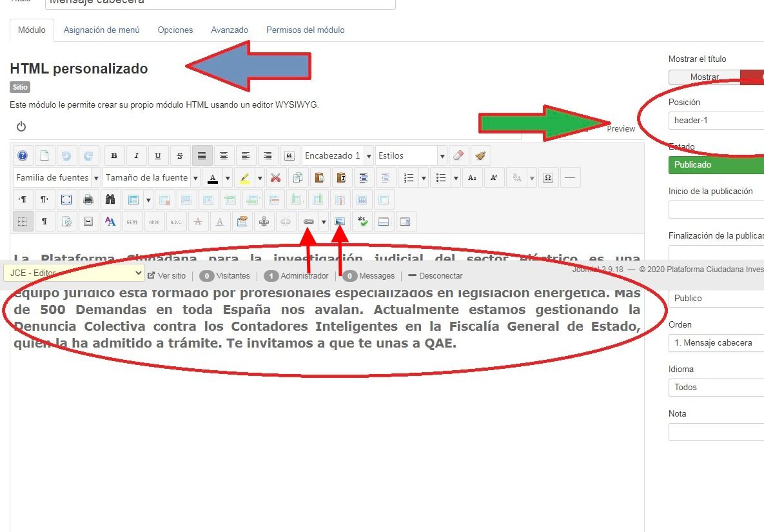Insert a blockquote
The width and height of the screenshot is (764, 532).
(289, 156)
